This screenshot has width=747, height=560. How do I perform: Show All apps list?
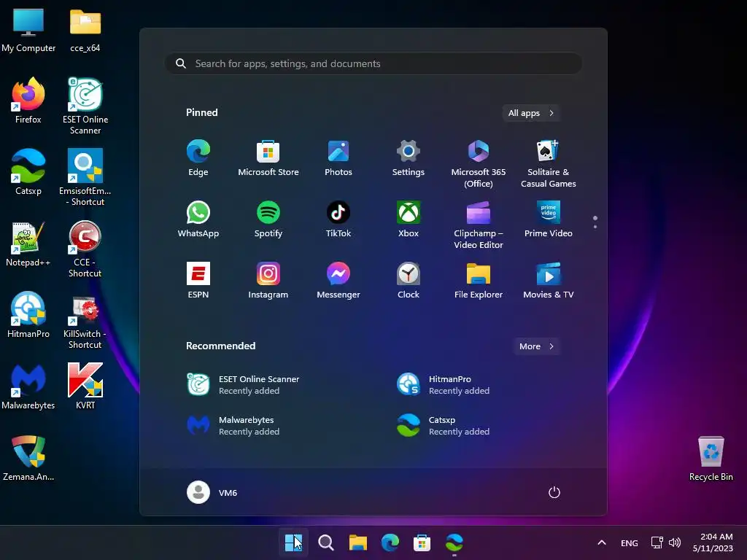tap(531, 113)
